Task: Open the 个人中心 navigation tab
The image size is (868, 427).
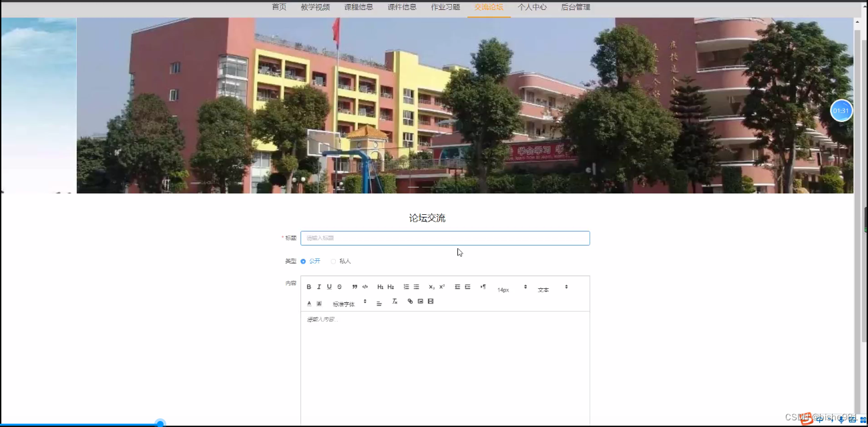Action: click(532, 7)
